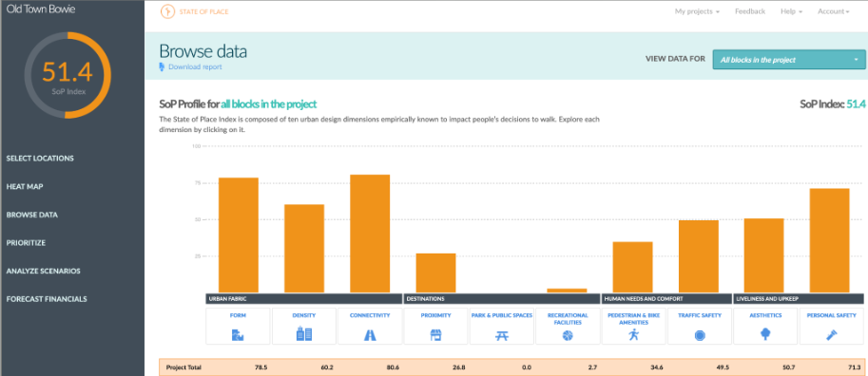Click the Download report link
Screen dimensions: 868x376
195,66
